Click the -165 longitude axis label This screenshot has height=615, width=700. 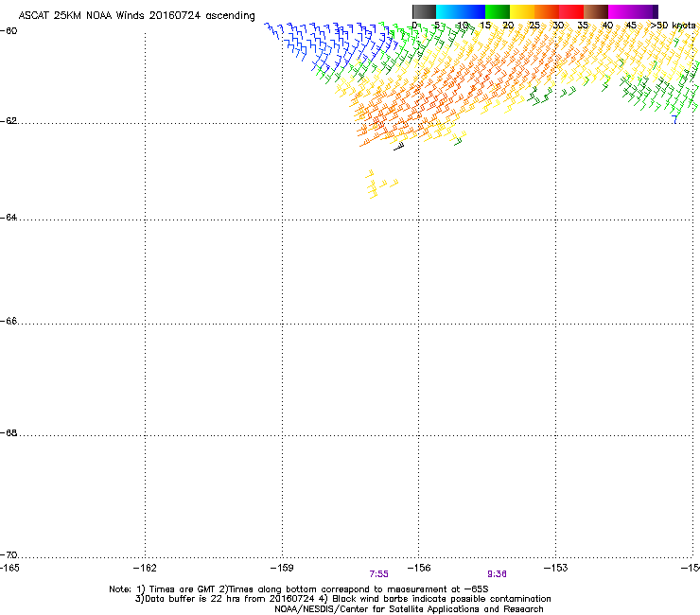pyautogui.click(x=9, y=568)
